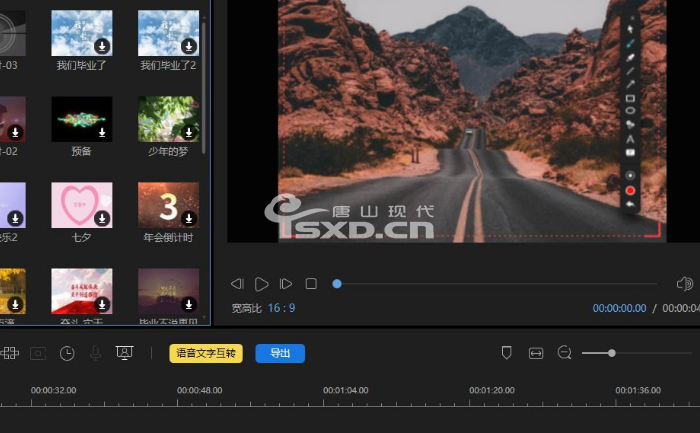Download the 预备 template
The width and height of the screenshot is (700, 433).
pos(102,132)
